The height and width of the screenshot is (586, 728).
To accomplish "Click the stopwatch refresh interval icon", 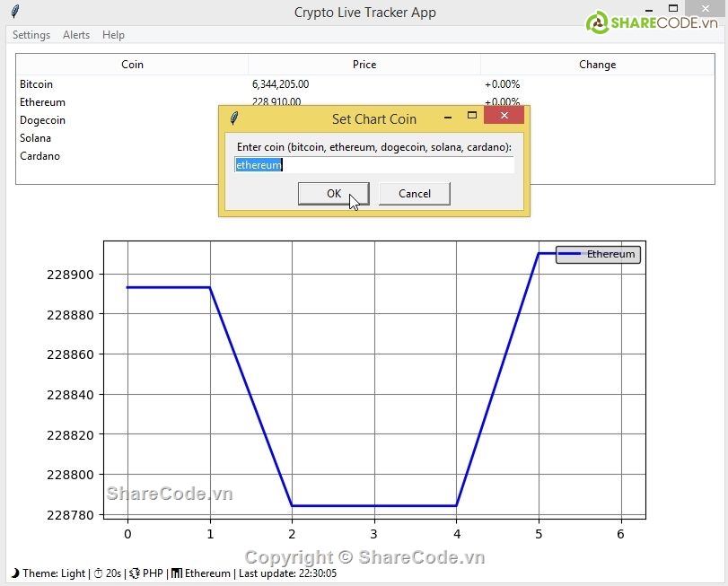I will pyautogui.click(x=98, y=573).
